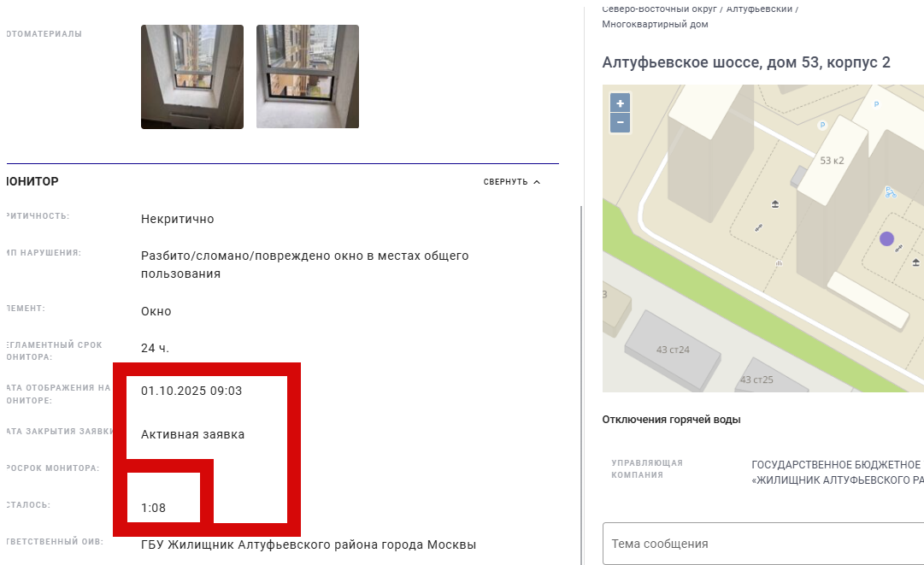Click the chevron arrow next to Свернуть
Viewport: 924px width, 565px height.
point(537,182)
